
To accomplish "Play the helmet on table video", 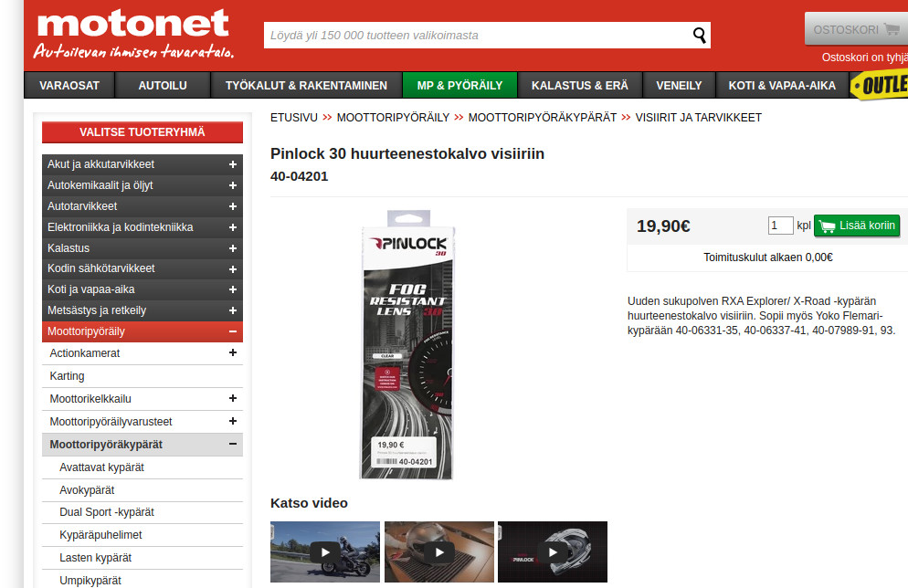I will (x=439, y=552).
